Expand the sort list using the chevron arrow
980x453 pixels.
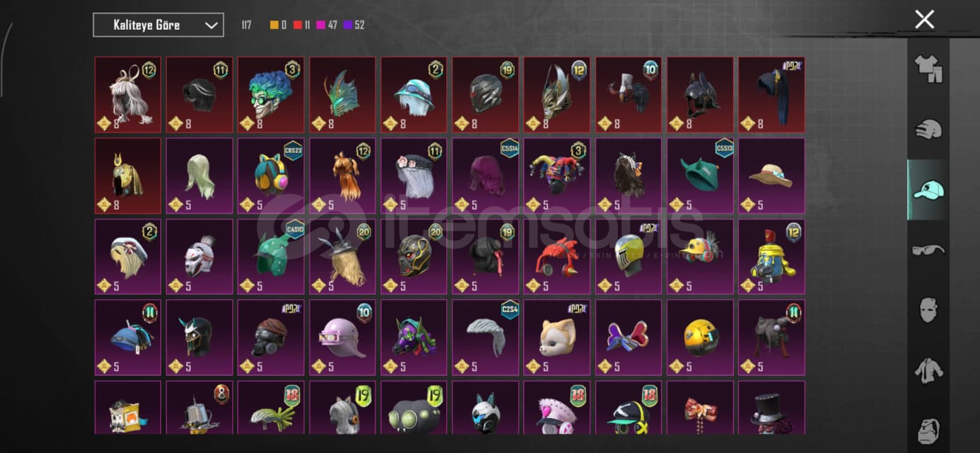[211, 25]
